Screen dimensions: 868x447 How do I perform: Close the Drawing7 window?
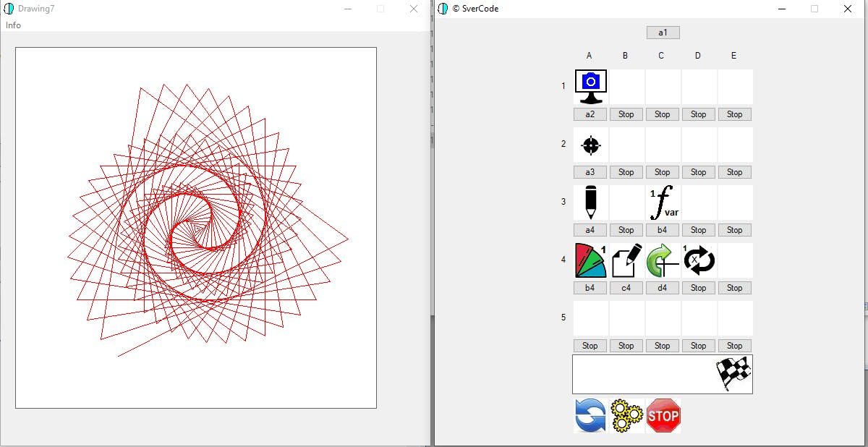pos(414,9)
